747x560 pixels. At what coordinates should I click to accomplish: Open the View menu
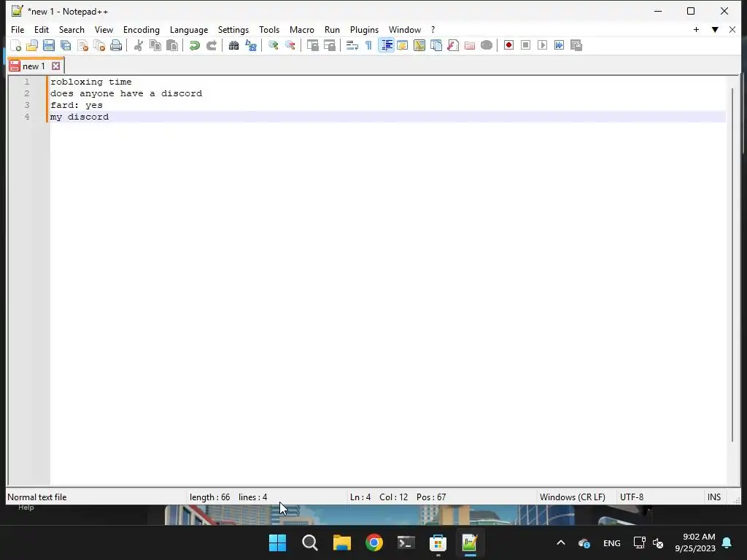pos(104,29)
